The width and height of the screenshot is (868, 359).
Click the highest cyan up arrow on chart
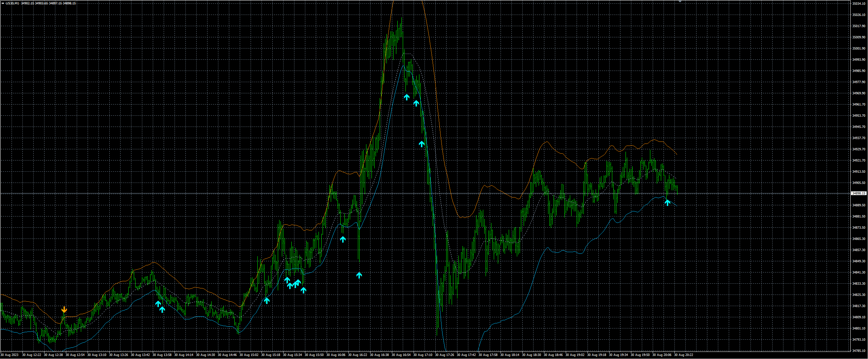[406, 97]
